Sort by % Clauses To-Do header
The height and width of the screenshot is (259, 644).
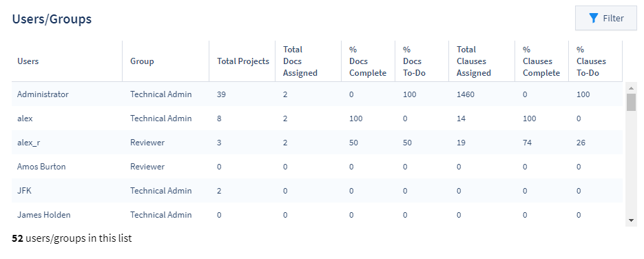(x=592, y=61)
